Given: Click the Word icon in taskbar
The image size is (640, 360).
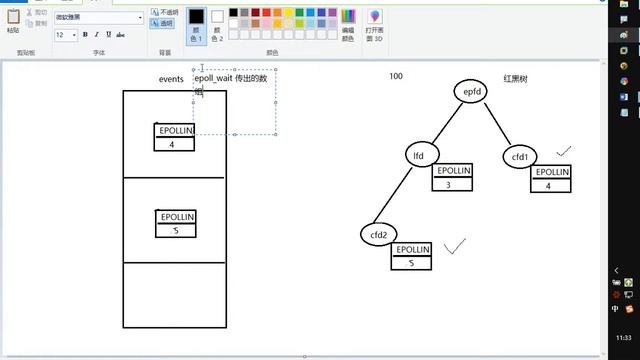Looking at the screenshot, I should point(624,97).
